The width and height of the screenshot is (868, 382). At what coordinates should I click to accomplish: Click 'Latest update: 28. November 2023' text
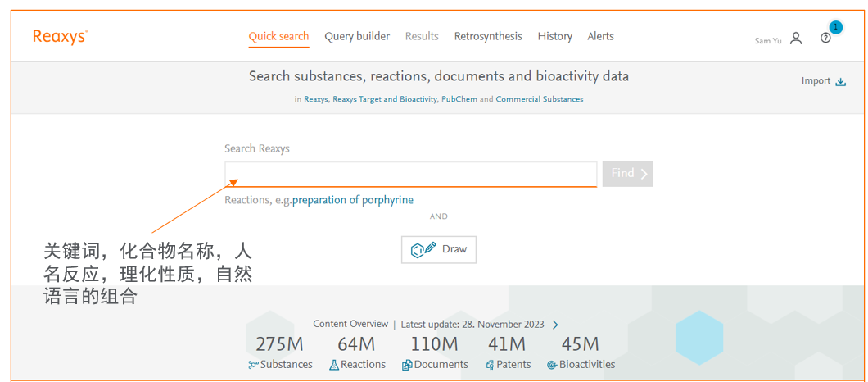[472, 325]
